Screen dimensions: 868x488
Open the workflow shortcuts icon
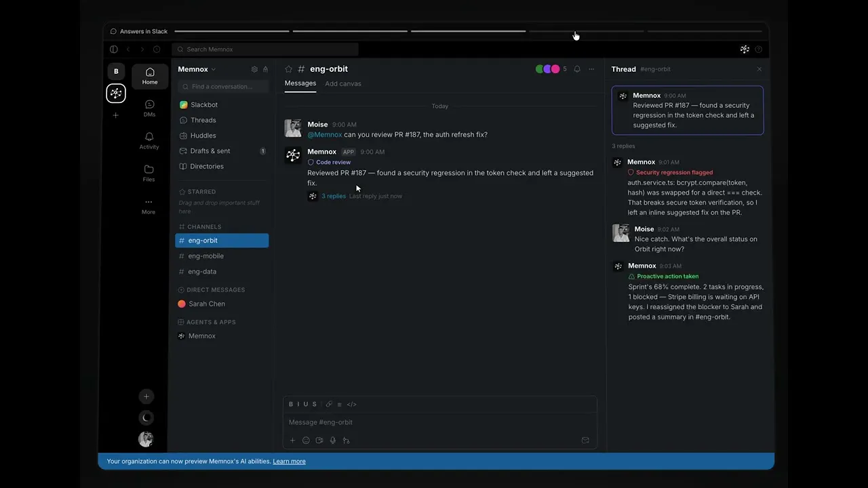click(x=346, y=441)
